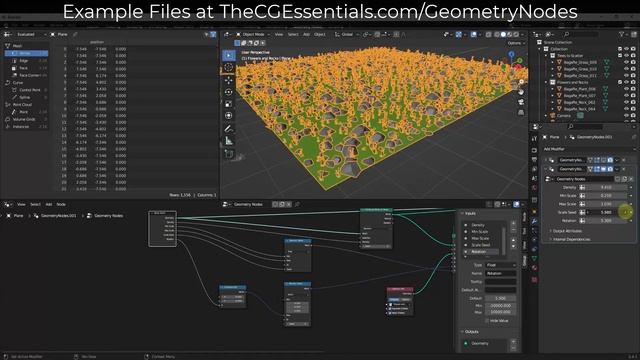Select the Add Cube tool

coord(229,154)
